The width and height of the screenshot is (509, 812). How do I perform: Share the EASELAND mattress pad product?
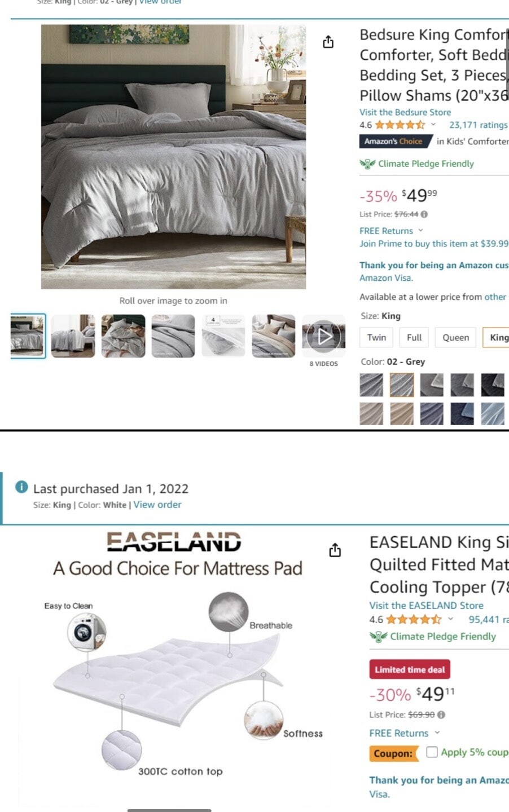335,550
